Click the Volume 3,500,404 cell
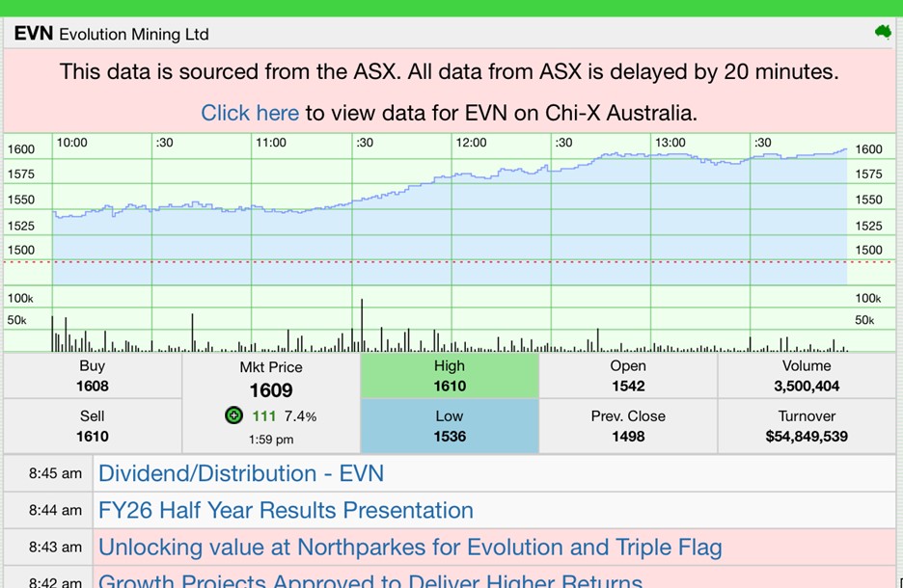 click(807, 377)
